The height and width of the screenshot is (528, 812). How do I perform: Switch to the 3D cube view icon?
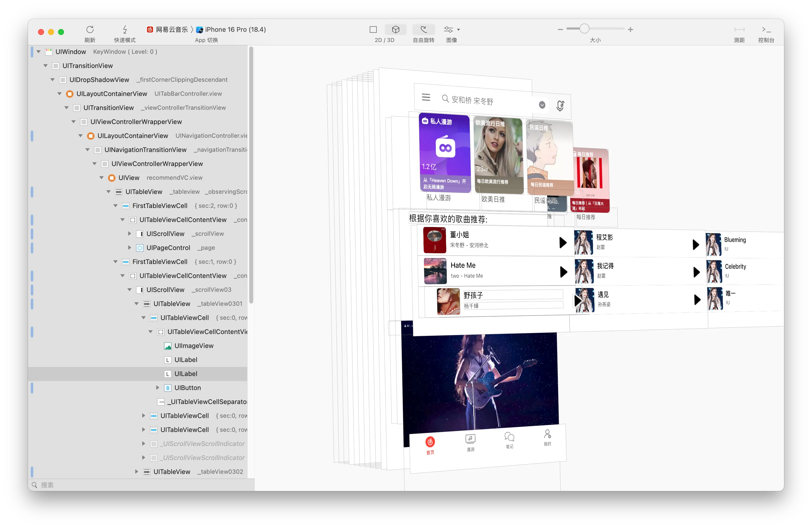(395, 30)
